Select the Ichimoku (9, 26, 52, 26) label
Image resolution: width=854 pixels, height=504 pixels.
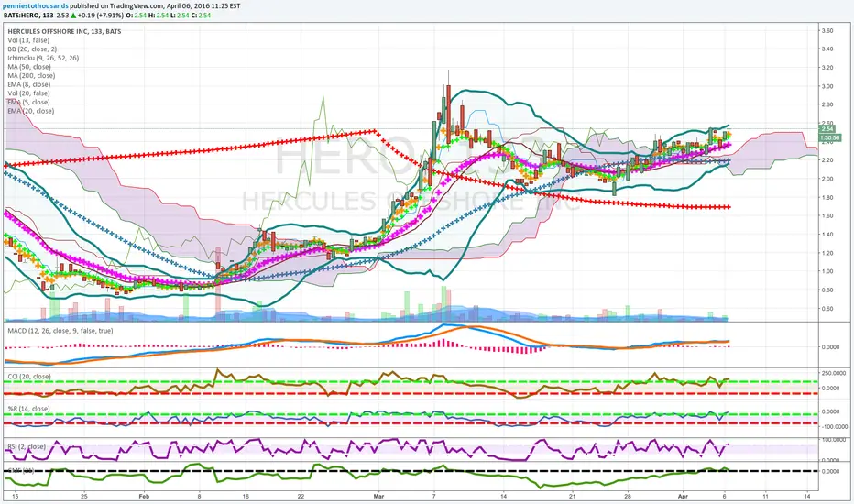[43, 58]
